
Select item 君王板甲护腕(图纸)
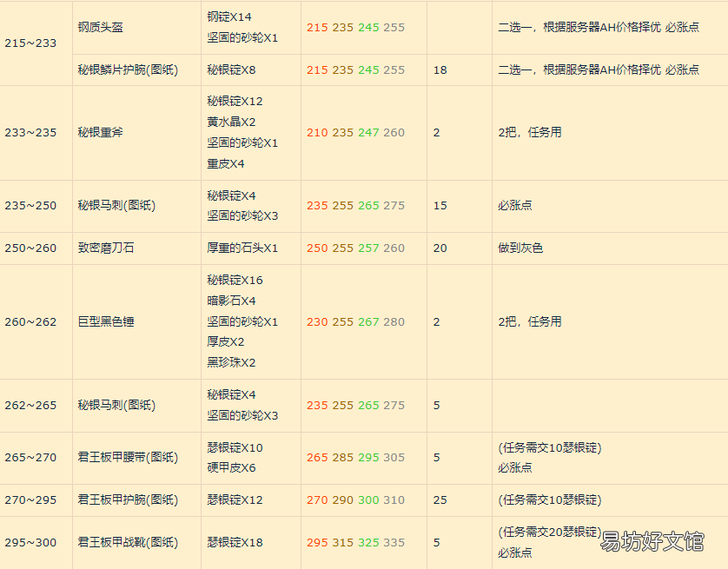tap(129, 500)
